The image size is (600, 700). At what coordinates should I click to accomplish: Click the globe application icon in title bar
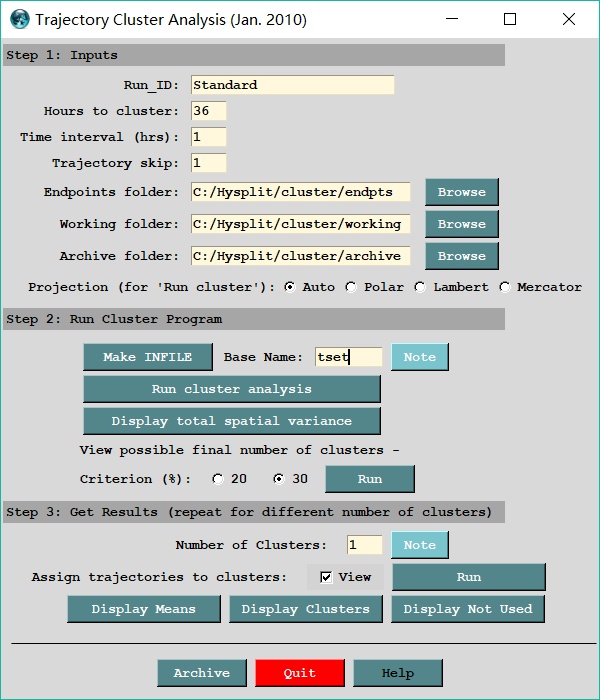pyautogui.click(x=20, y=19)
